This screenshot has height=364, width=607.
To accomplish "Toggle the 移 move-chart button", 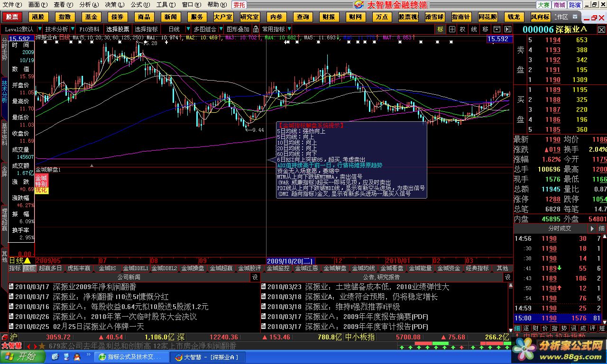I will [485, 29].
